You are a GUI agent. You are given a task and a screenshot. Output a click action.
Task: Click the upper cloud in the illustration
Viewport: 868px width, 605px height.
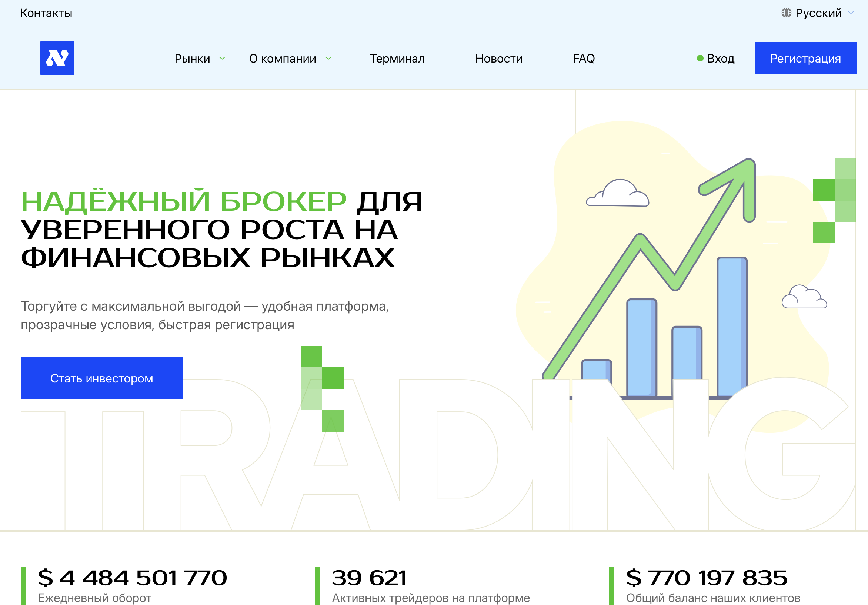[x=618, y=194]
